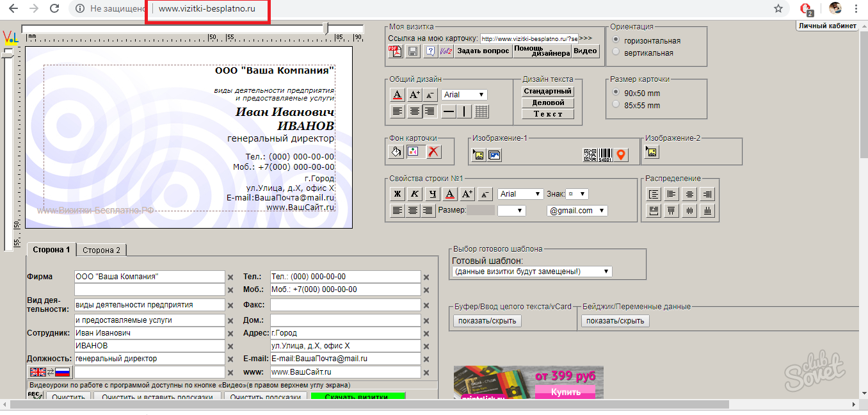Open the Личный кабинет menu item
The image size is (868, 415).
pyautogui.click(x=827, y=26)
